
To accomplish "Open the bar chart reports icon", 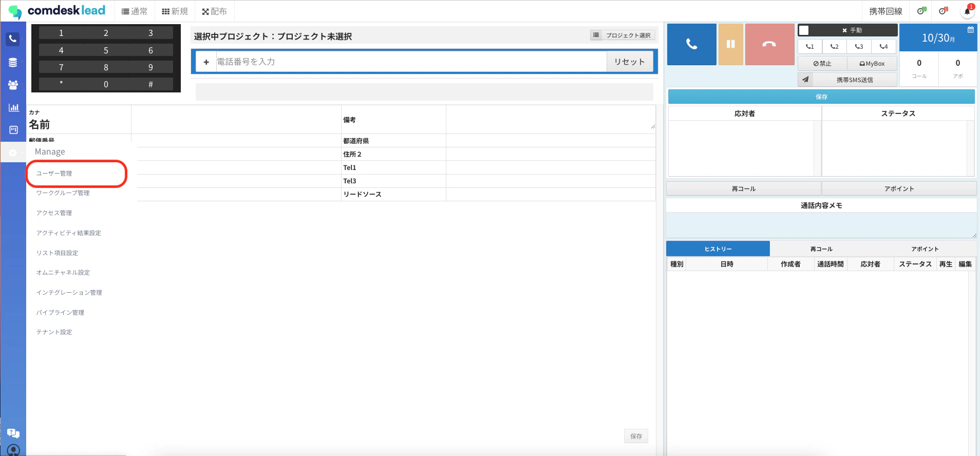I will 13,107.
